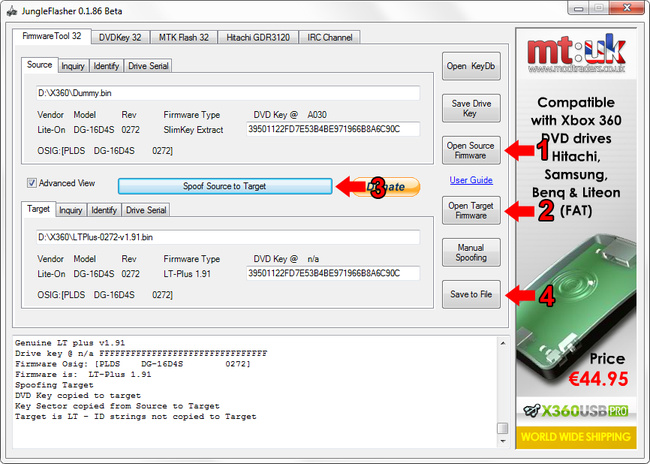Select the Target sub-tab
Image resolution: width=650 pixels, height=464 pixels.
point(39,209)
